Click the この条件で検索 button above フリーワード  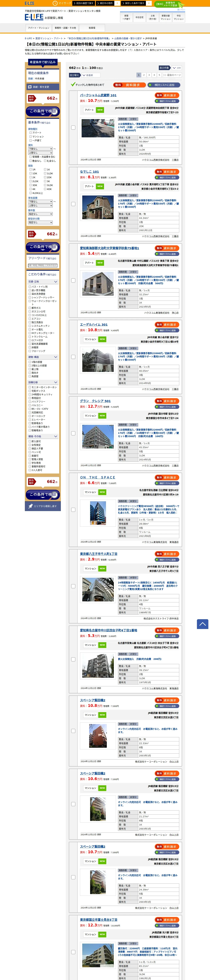coord(43,247)
